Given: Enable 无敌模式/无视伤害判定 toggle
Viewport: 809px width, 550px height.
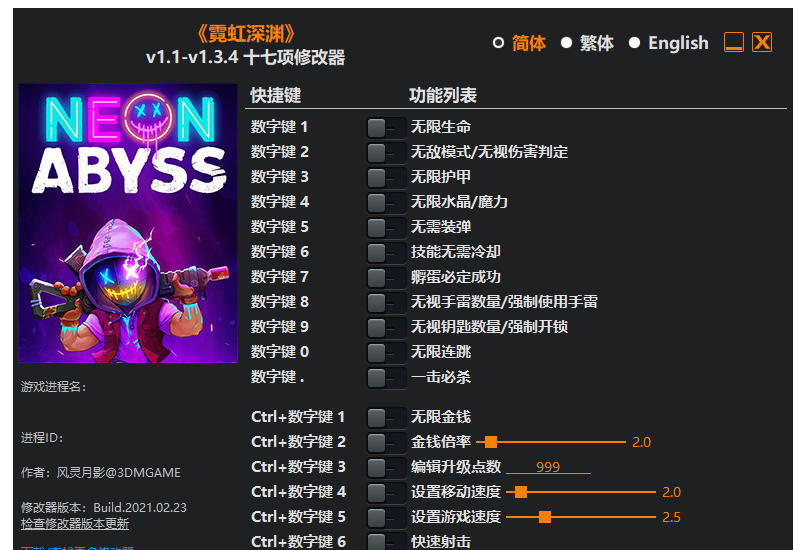Looking at the screenshot, I should point(386,152).
